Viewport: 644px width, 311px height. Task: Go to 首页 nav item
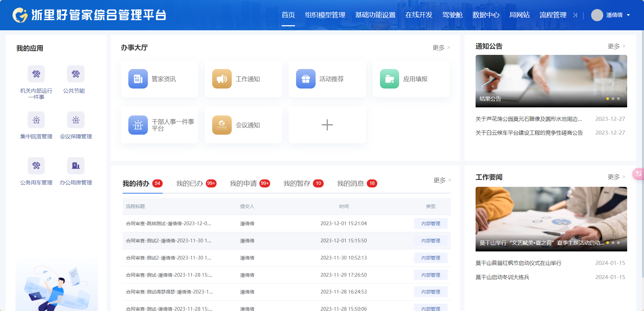(x=288, y=15)
